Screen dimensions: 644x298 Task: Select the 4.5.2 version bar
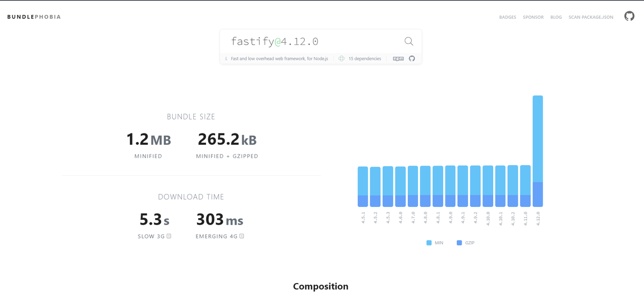pyautogui.click(x=375, y=187)
